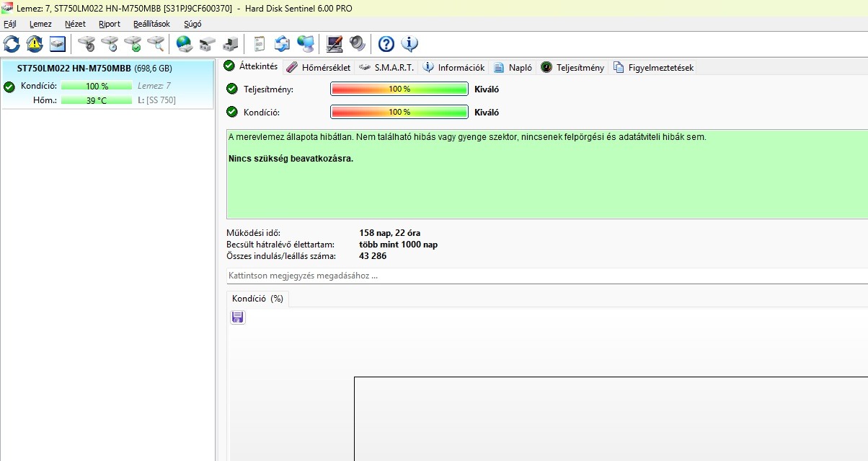
Task: Click the save floppy icon above graph
Action: point(238,317)
